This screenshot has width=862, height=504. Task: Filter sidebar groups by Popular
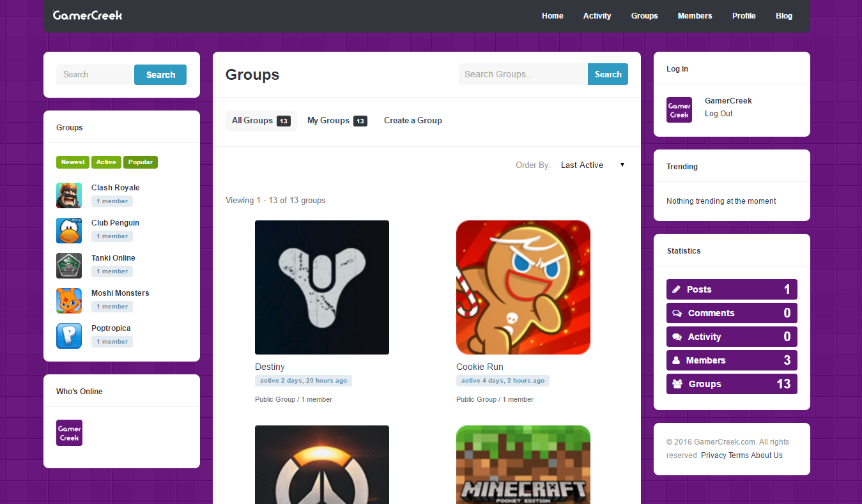tap(141, 162)
